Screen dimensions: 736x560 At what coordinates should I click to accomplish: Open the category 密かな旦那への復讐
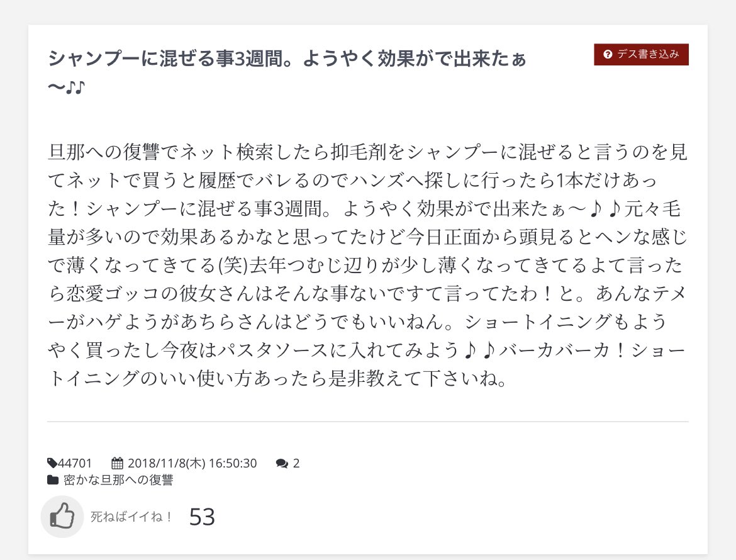tap(118, 480)
